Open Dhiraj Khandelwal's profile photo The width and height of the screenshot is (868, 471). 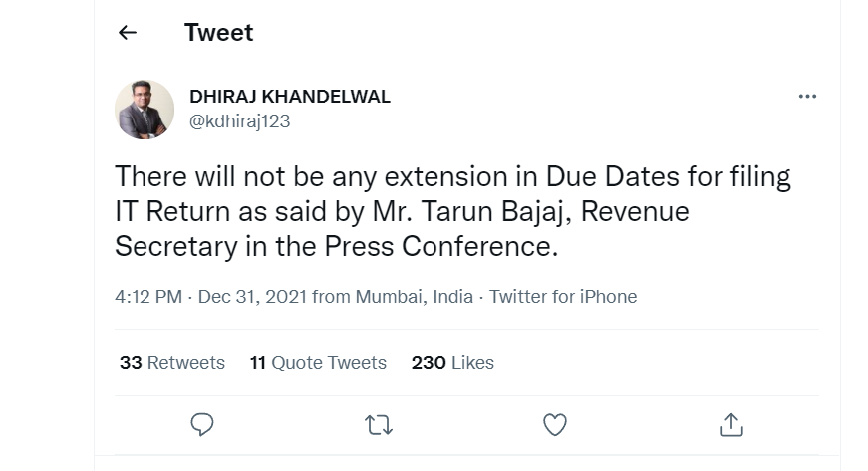tap(145, 109)
